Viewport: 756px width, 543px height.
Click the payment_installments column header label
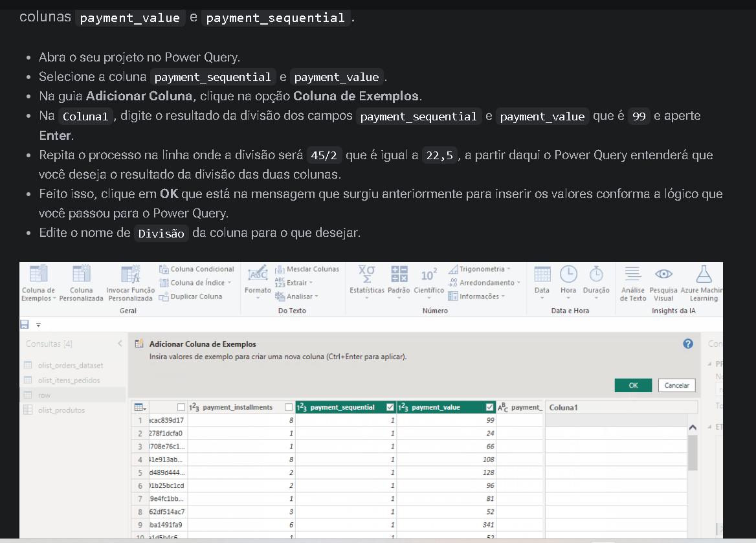click(x=237, y=408)
